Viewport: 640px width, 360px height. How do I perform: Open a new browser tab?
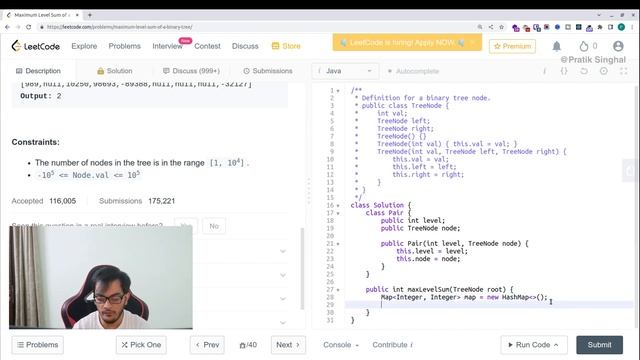(x=89, y=15)
